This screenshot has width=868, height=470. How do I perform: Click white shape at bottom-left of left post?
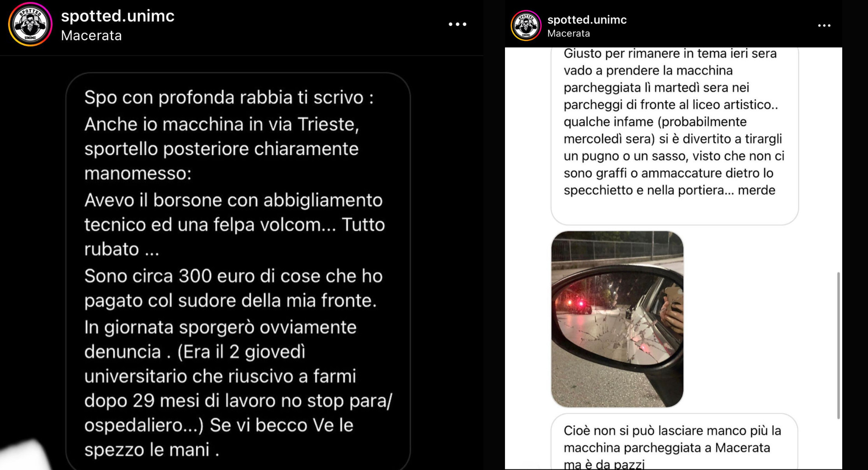point(25,456)
